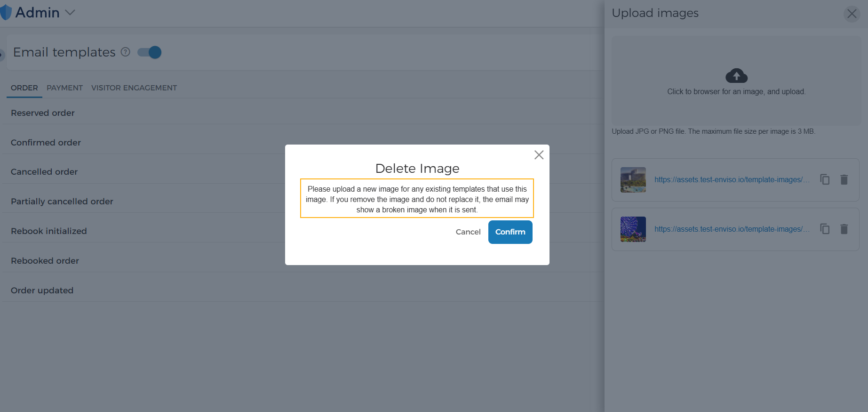Select the Cancelled order template row
This screenshot has width=868, height=412.
pyautogui.click(x=303, y=172)
